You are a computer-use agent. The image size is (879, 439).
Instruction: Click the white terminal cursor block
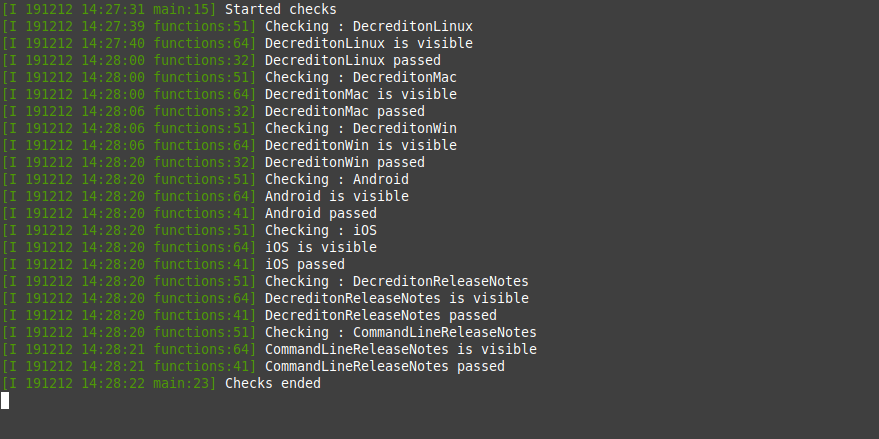click(x=4, y=400)
